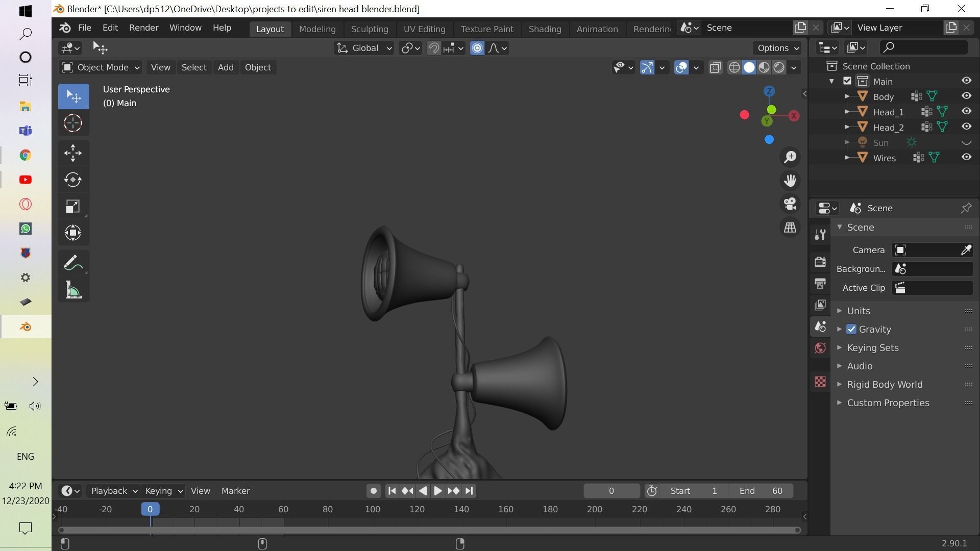Toggle X-ray display

(x=715, y=67)
